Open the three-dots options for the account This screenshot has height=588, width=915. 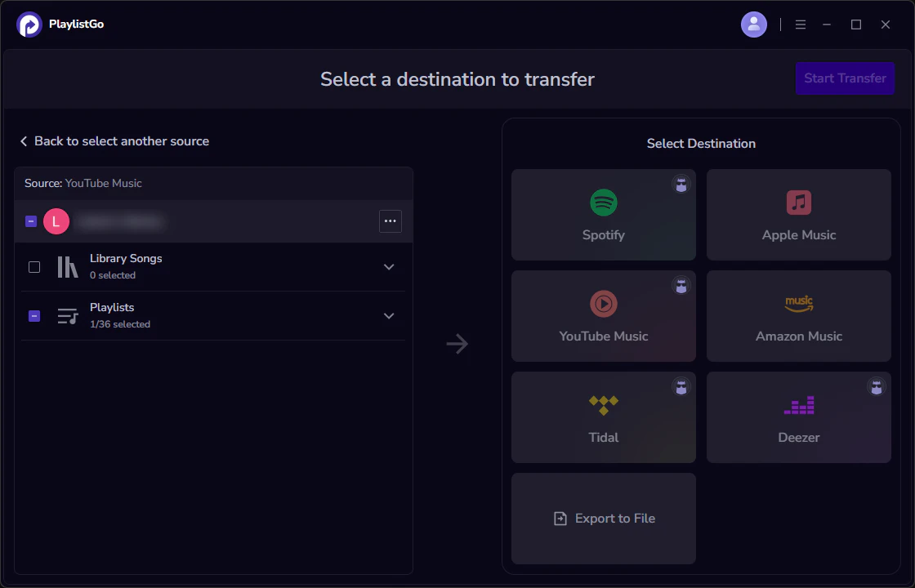[x=391, y=221]
